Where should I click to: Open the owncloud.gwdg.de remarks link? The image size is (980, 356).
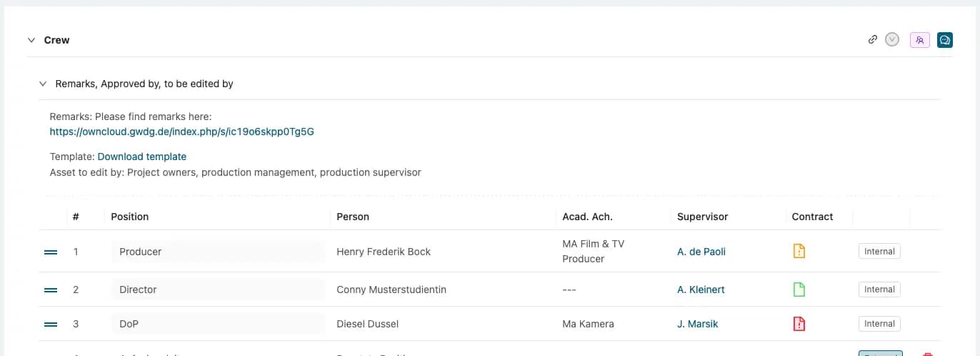(181, 132)
